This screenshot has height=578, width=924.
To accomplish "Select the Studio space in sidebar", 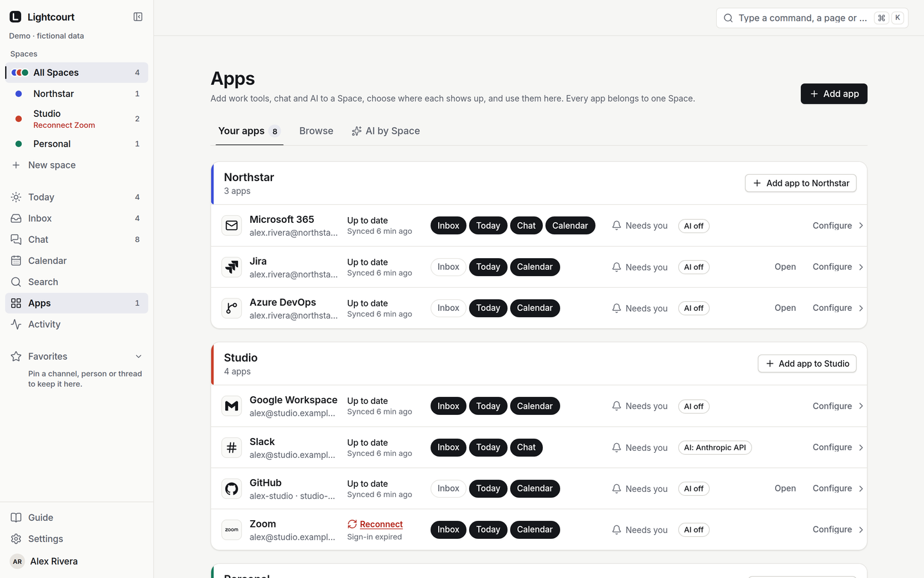I will click(76, 119).
